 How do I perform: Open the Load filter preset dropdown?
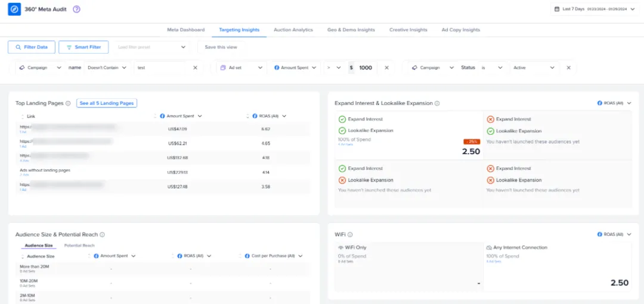click(x=151, y=47)
